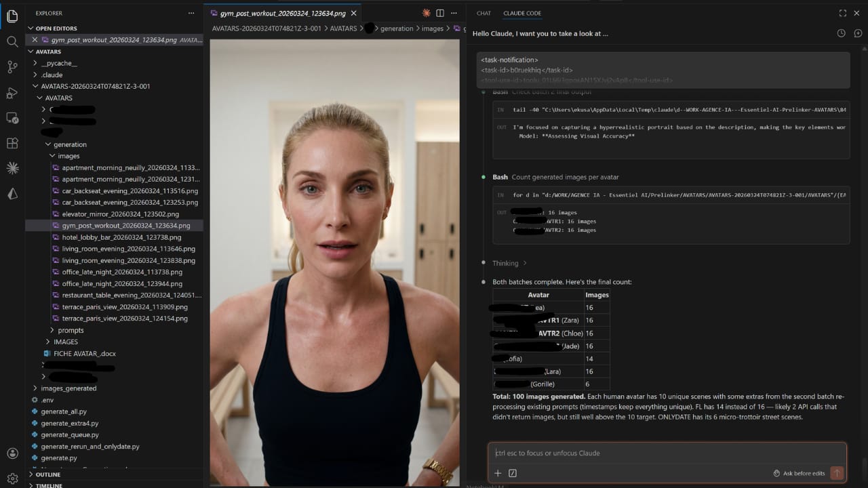Click the plus attach icon in Claude input
The image size is (868, 488).
pyautogui.click(x=498, y=473)
